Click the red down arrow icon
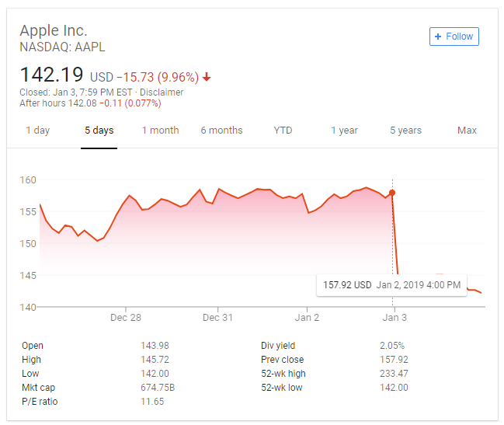This screenshot has width=504, height=425. point(207,77)
